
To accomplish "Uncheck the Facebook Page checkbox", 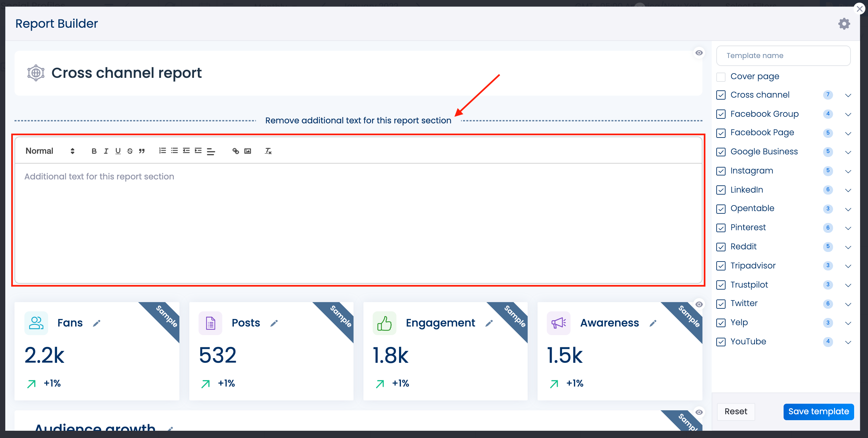I will coord(721,133).
